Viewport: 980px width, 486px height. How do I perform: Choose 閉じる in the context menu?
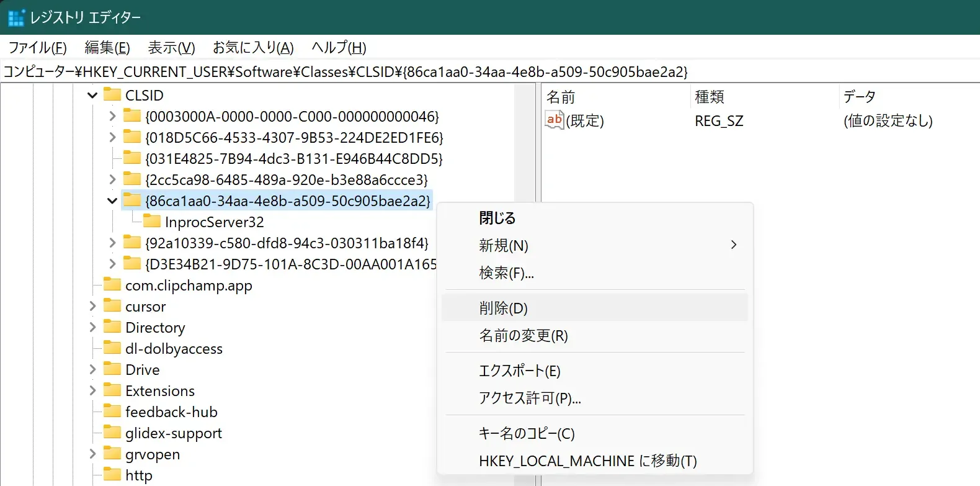click(x=595, y=218)
